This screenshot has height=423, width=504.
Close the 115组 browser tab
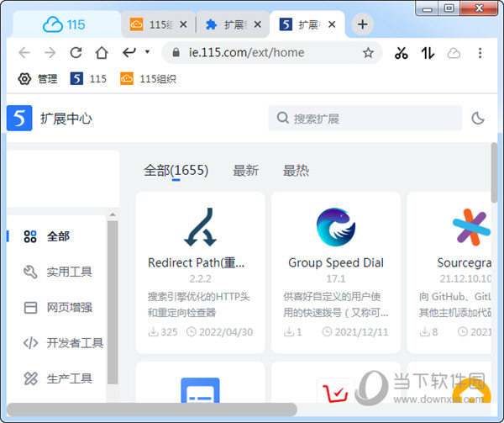click(x=183, y=24)
